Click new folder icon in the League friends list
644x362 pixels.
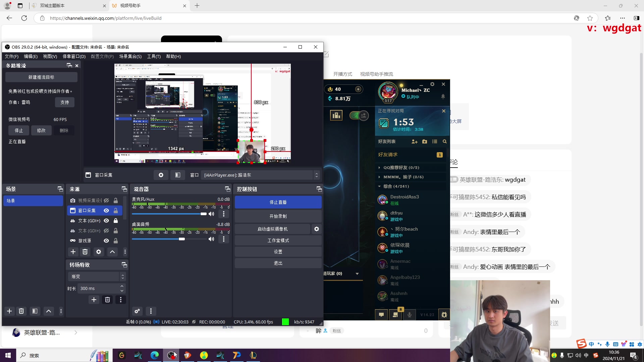(425, 141)
